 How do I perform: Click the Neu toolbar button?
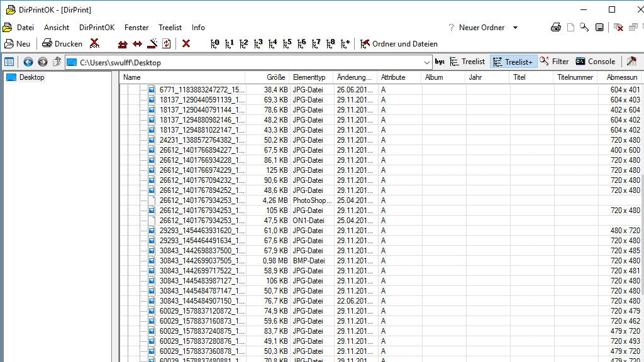pos(18,44)
